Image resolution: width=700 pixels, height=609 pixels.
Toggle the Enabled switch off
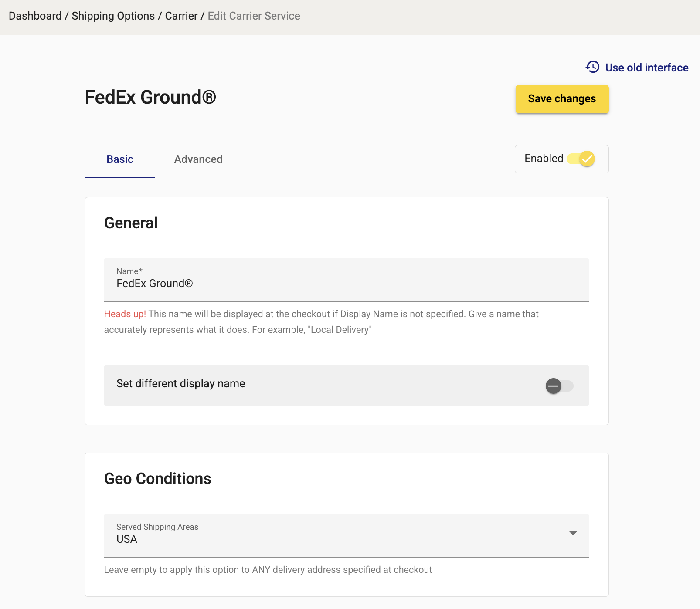(x=581, y=159)
